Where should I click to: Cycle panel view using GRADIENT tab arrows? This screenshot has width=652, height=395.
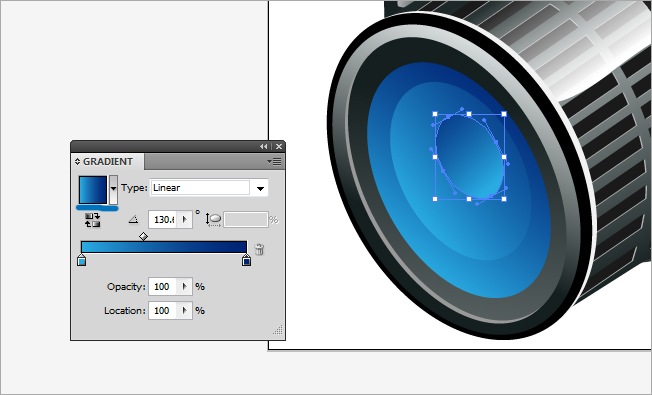tap(77, 161)
